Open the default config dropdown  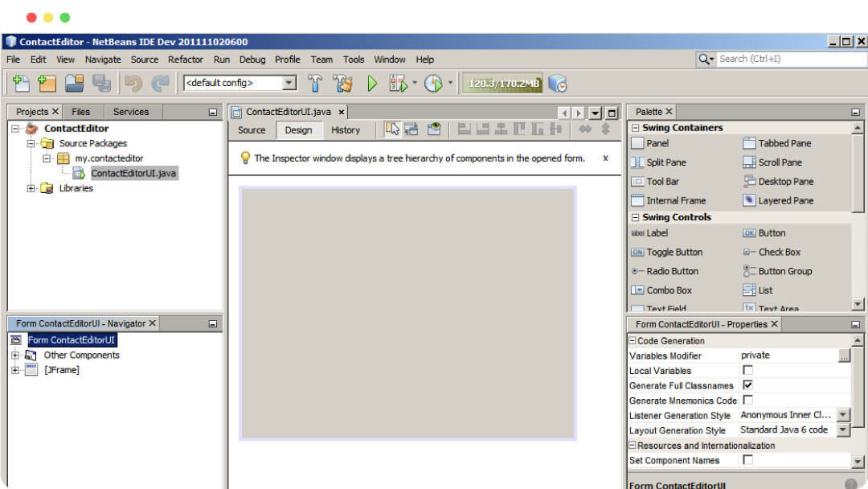(289, 83)
